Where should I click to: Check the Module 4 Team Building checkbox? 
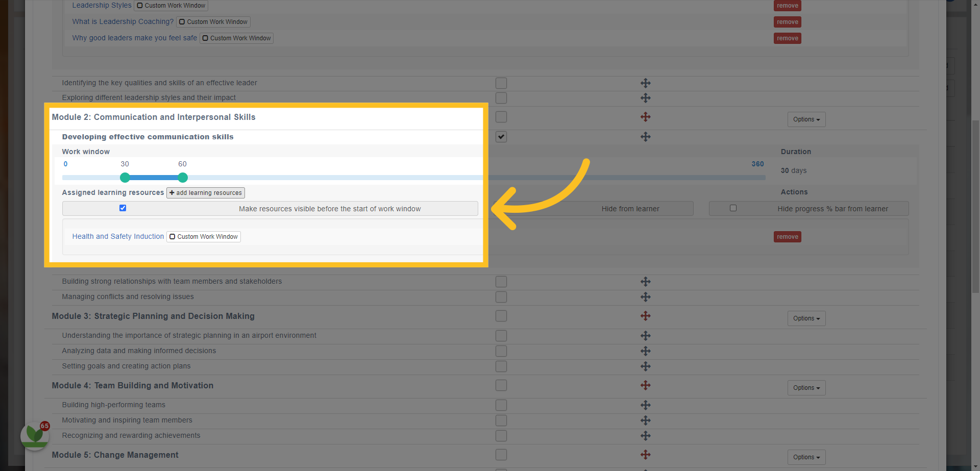pyautogui.click(x=501, y=385)
